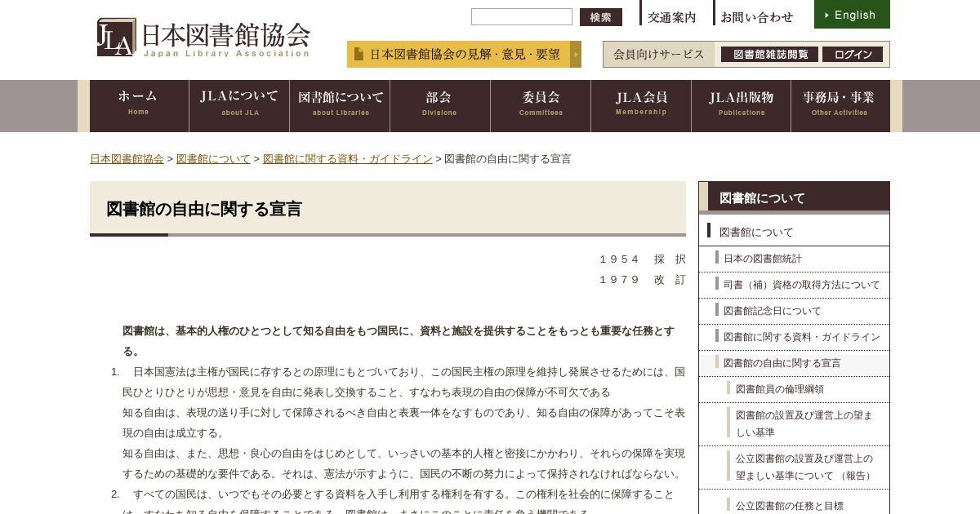
Task: Click breadcrumb 図書館に関する資料・ガイドライン
Action: [347, 159]
